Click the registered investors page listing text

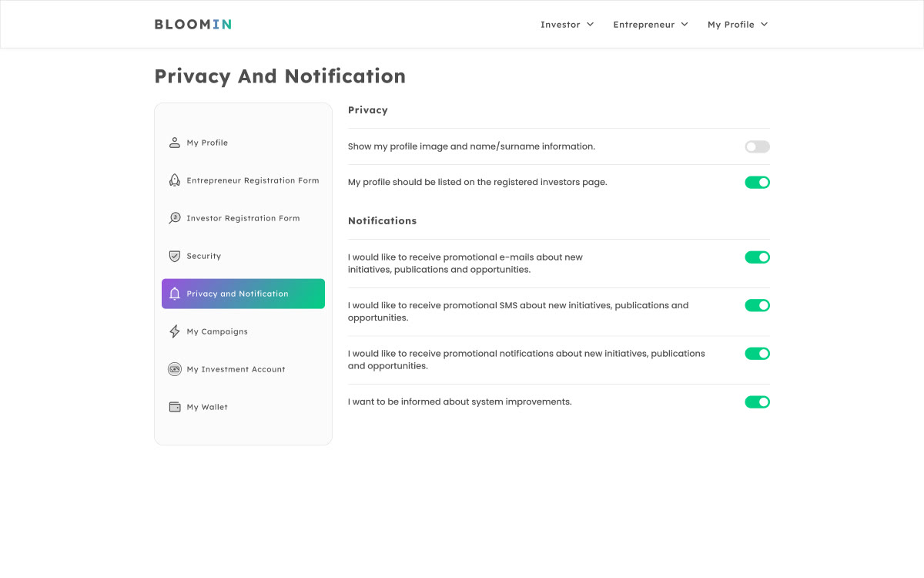pyautogui.click(x=477, y=183)
